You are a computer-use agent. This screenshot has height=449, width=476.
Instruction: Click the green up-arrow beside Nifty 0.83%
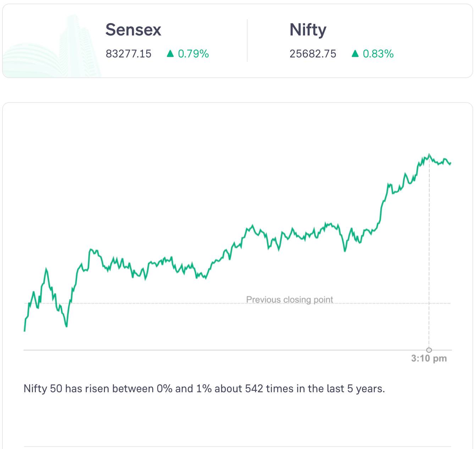pos(355,54)
